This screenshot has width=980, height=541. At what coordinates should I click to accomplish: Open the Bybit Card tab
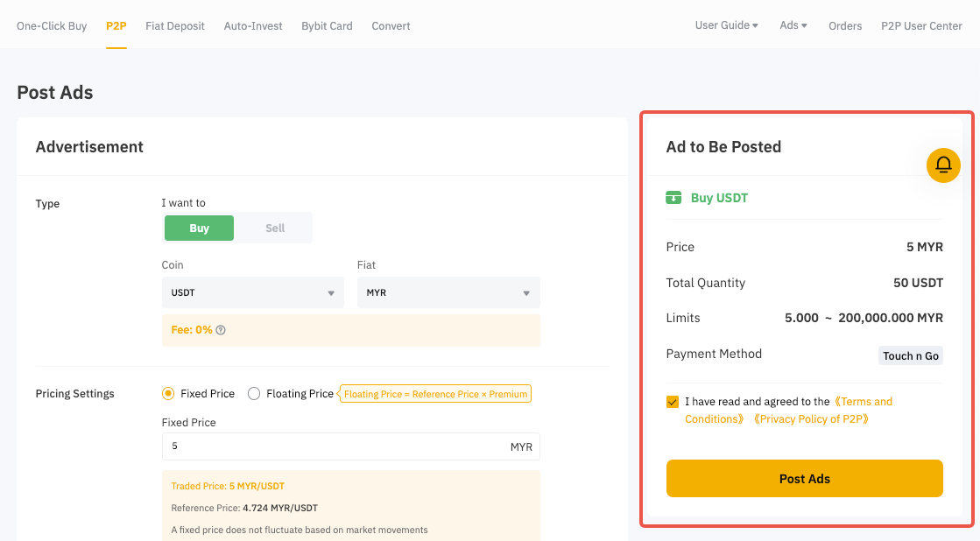[327, 25]
